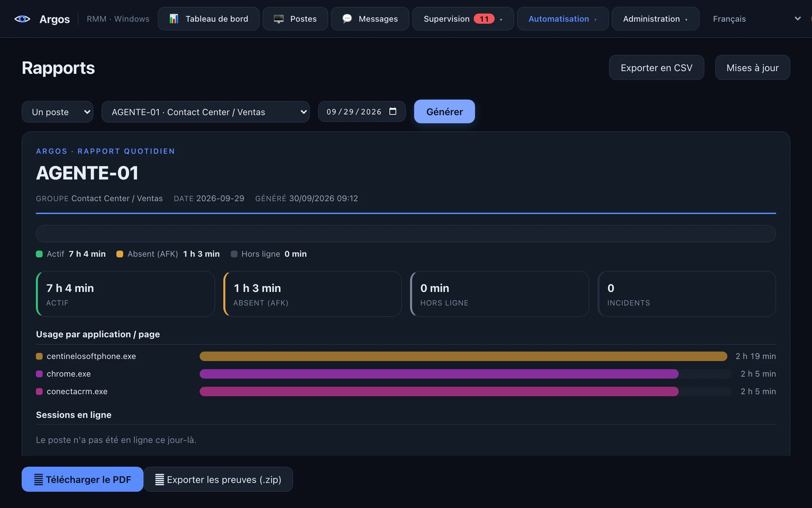Click the conectacrm.exe pink usage bar
This screenshot has height=508, width=812.
pyautogui.click(x=439, y=391)
